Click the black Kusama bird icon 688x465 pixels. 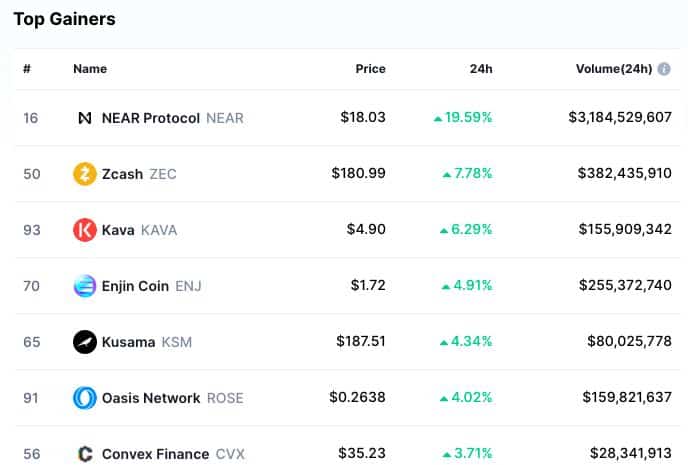click(x=85, y=342)
